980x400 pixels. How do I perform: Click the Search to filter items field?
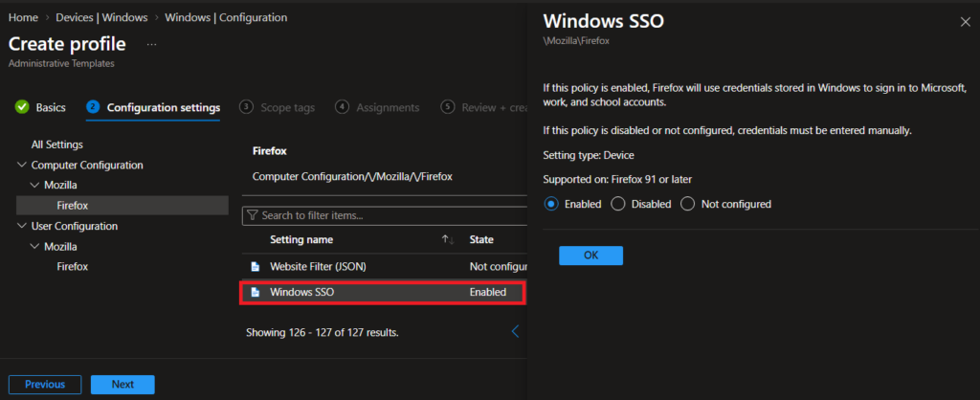click(x=385, y=215)
